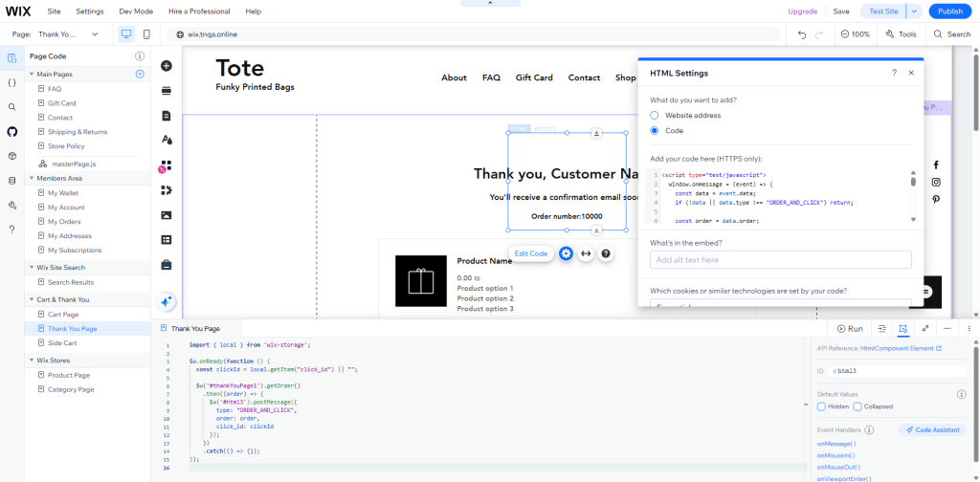
Task: Click the undo arrow in toolbar
Action: tap(802, 34)
